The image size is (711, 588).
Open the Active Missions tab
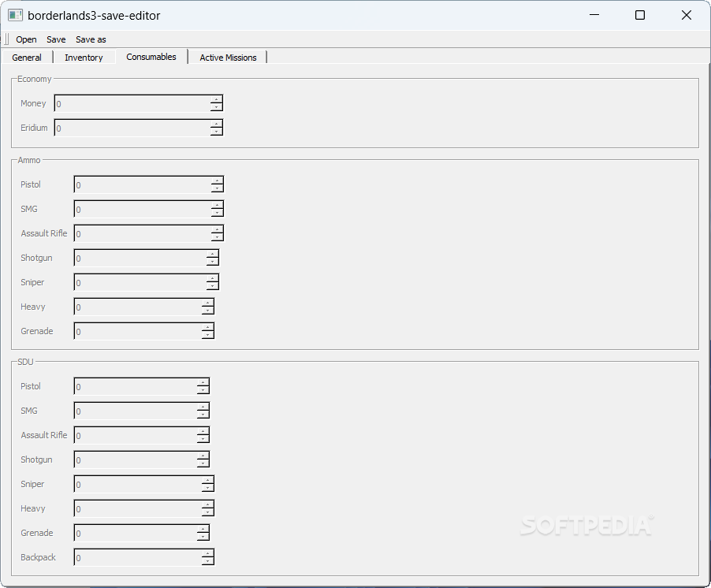[228, 58]
